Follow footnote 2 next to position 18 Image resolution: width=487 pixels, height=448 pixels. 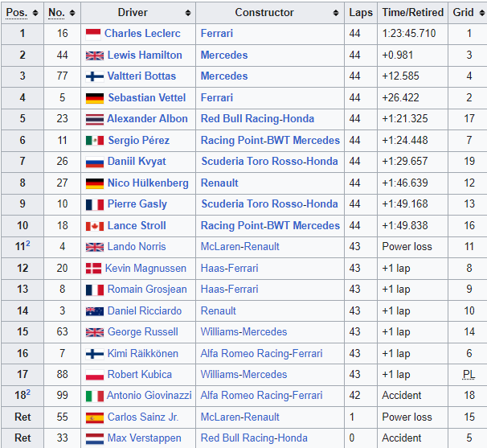(28, 393)
